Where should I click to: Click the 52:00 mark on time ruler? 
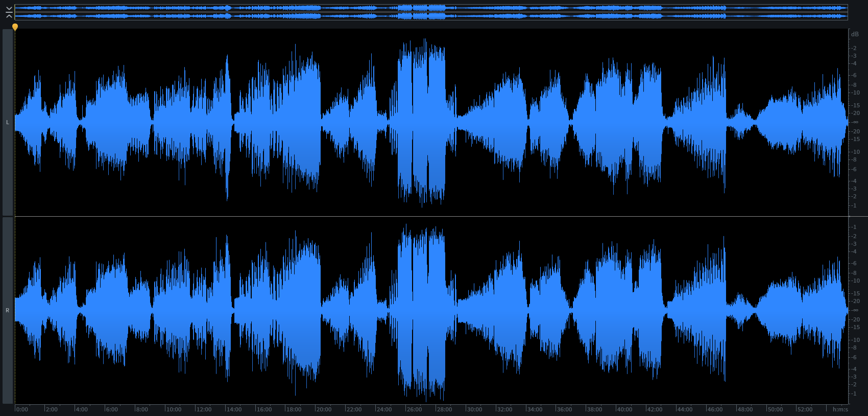805,409
